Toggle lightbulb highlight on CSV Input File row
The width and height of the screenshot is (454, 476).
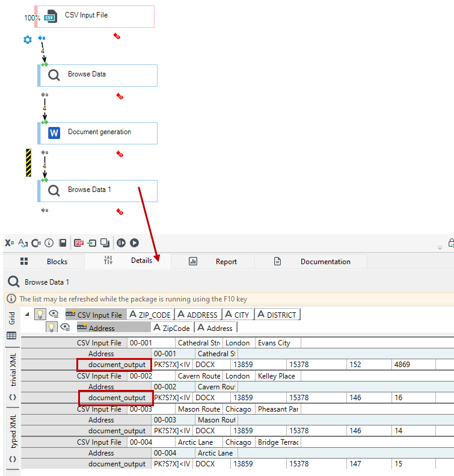coord(40,314)
